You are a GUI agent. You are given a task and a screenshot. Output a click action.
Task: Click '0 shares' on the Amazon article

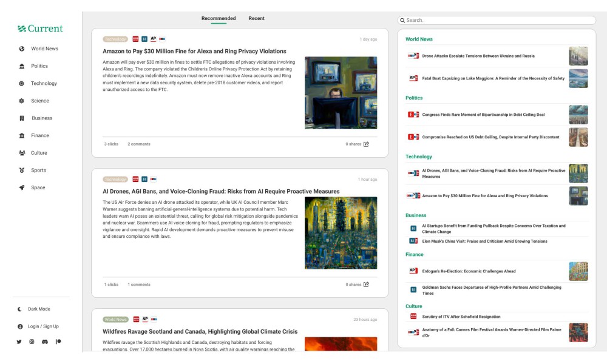pos(353,144)
